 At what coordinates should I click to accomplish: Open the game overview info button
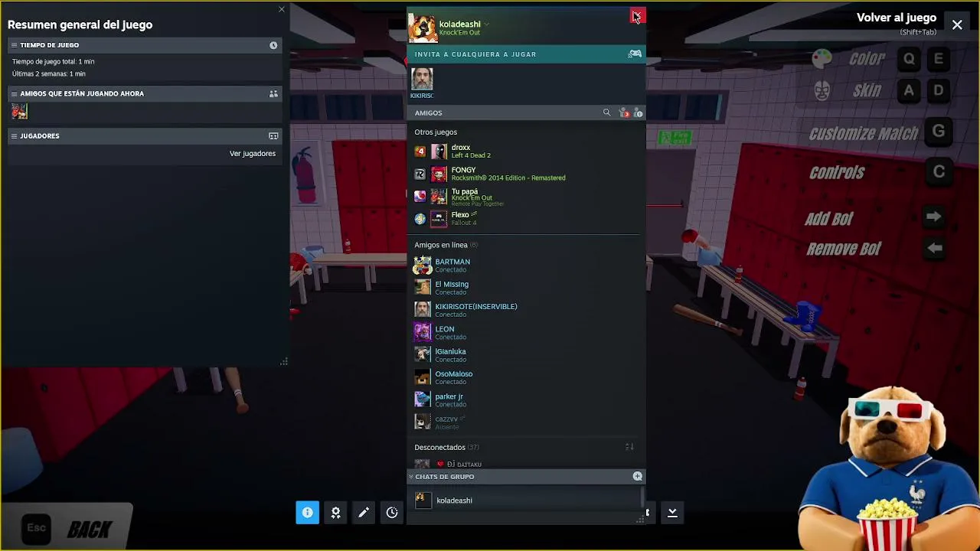(307, 513)
